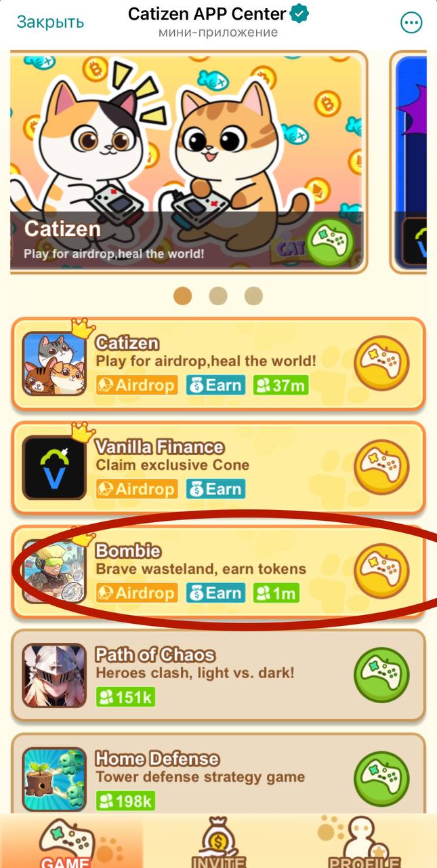This screenshot has width=437, height=868.
Task: Tap the Catizen yellow gamepad play icon
Action: pyautogui.click(x=382, y=363)
